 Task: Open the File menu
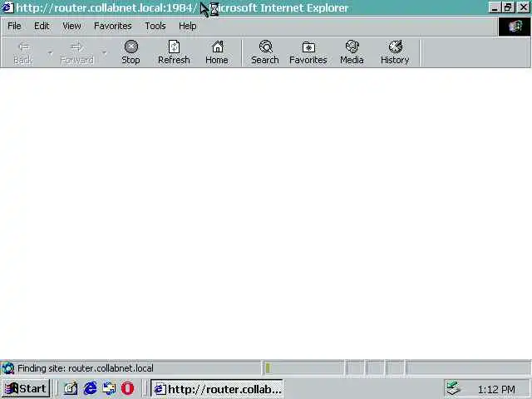point(14,26)
